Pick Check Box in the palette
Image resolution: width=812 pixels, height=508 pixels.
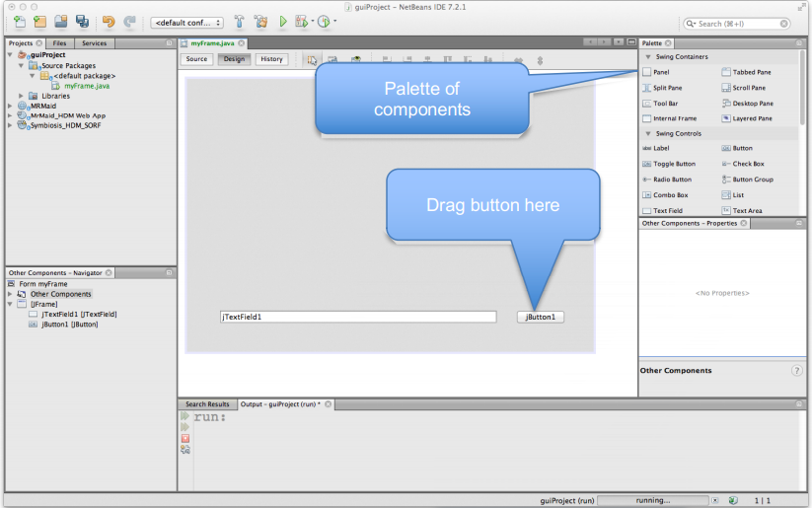click(743, 164)
